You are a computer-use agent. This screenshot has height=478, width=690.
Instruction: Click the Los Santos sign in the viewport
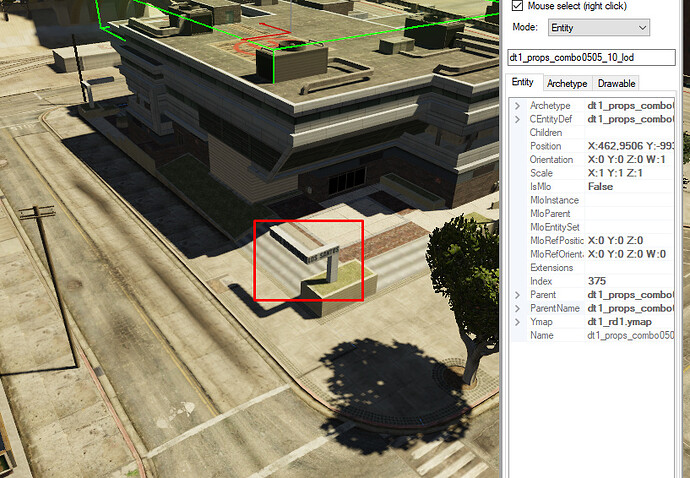coord(323,256)
